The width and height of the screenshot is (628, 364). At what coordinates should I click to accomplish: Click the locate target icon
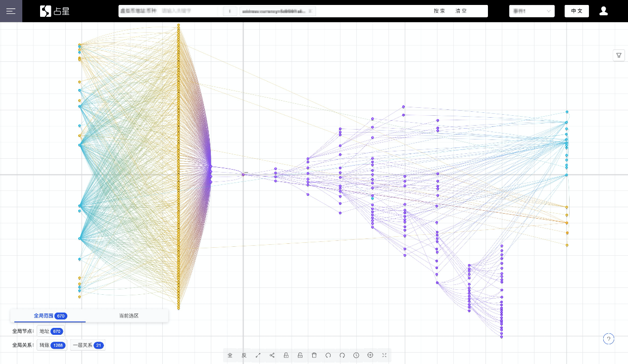pos(370,355)
